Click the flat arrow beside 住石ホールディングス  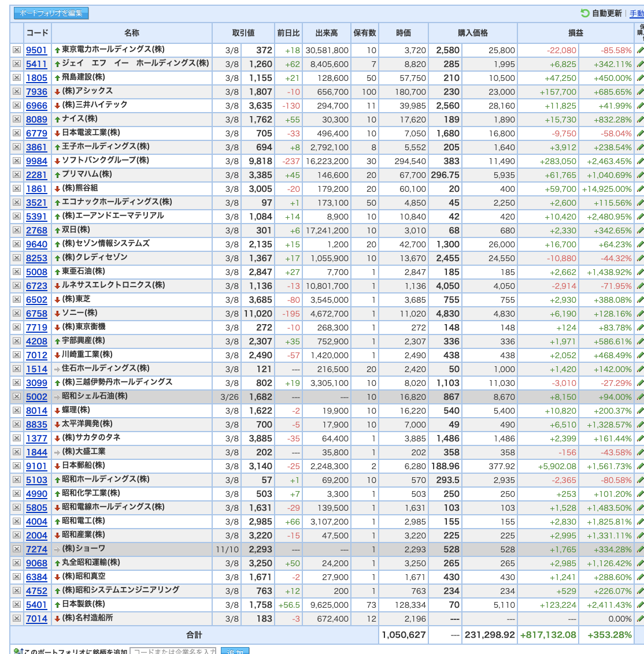pos(57,369)
